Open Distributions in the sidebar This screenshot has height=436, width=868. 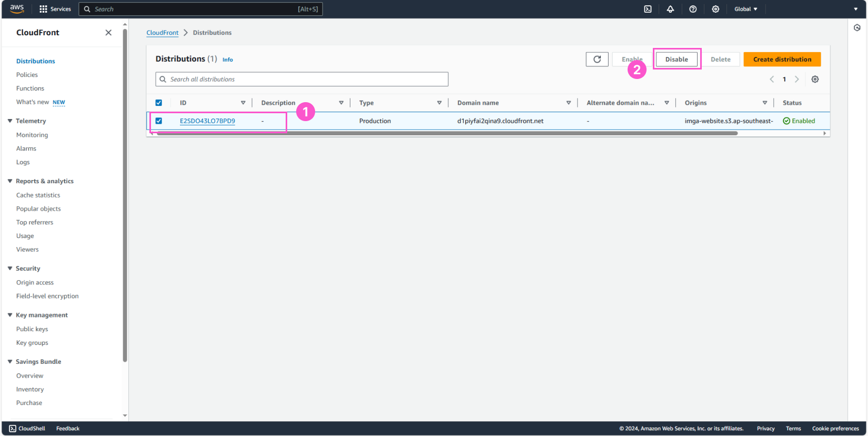35,61
